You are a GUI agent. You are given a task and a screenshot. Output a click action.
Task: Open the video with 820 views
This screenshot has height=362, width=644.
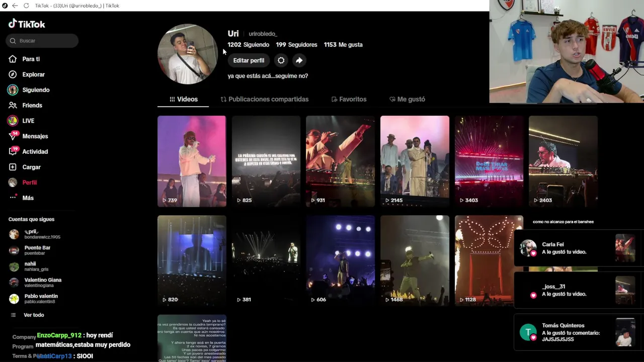192,260
